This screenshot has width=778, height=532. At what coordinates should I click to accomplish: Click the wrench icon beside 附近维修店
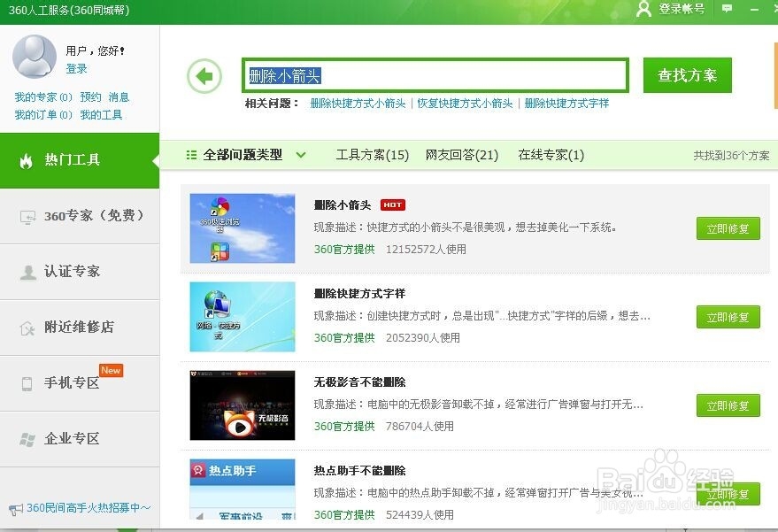[27, 328]
